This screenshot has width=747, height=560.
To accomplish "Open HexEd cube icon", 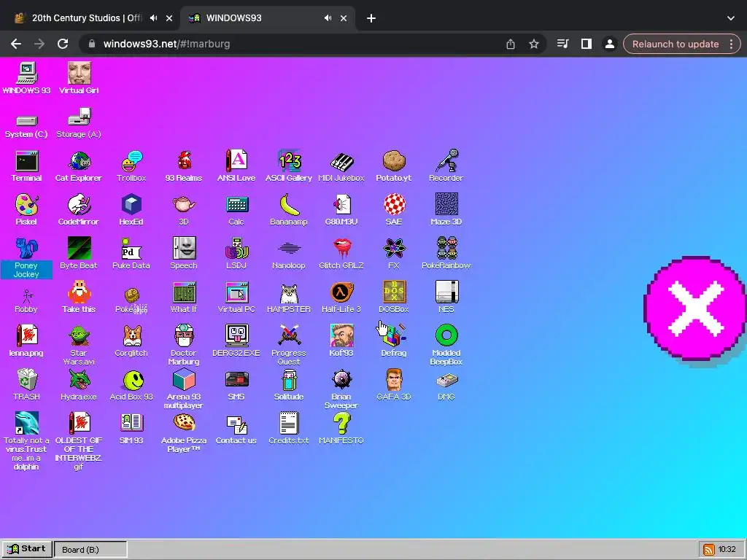I will point(131,210).
